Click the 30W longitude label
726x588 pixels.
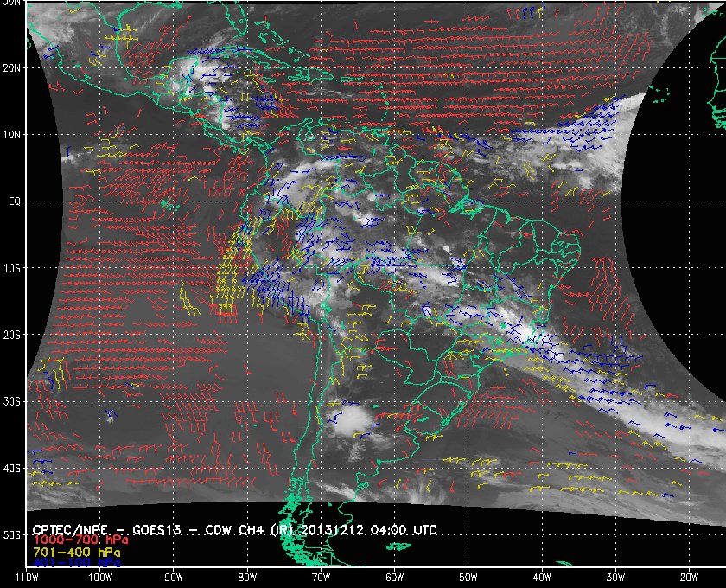[x=615, y=578]
